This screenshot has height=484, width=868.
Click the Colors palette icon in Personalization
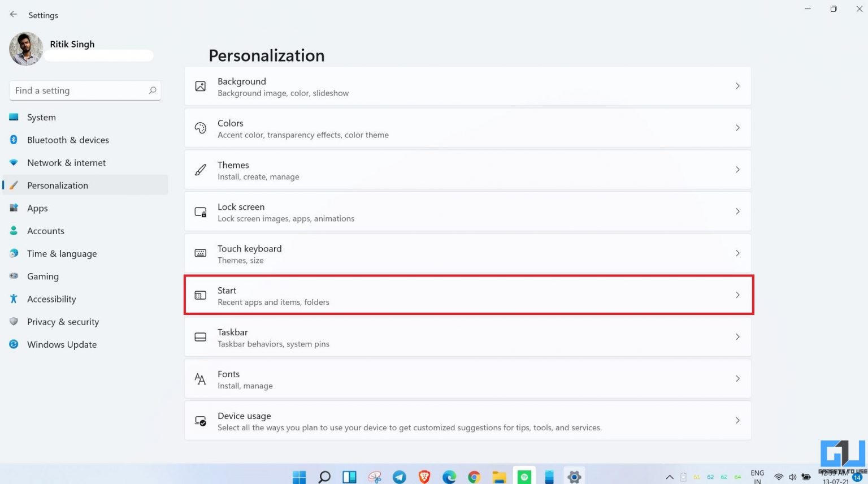tap(200, 128)
